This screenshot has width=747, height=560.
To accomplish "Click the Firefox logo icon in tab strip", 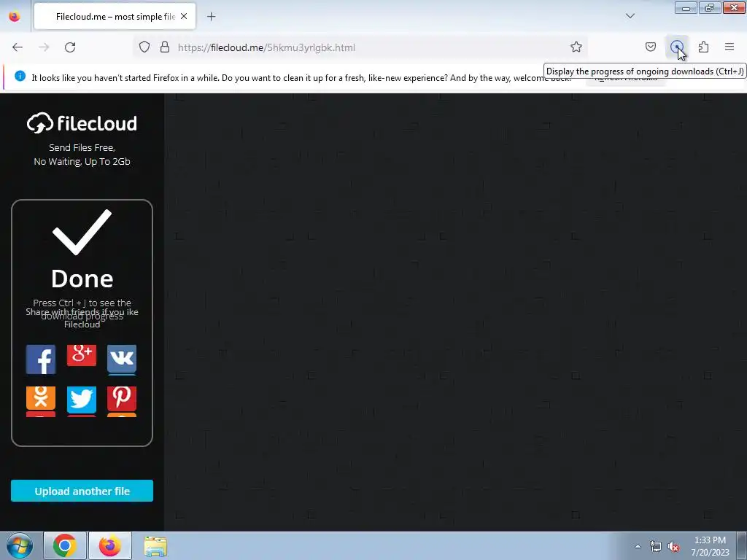I will coord(15,16).
